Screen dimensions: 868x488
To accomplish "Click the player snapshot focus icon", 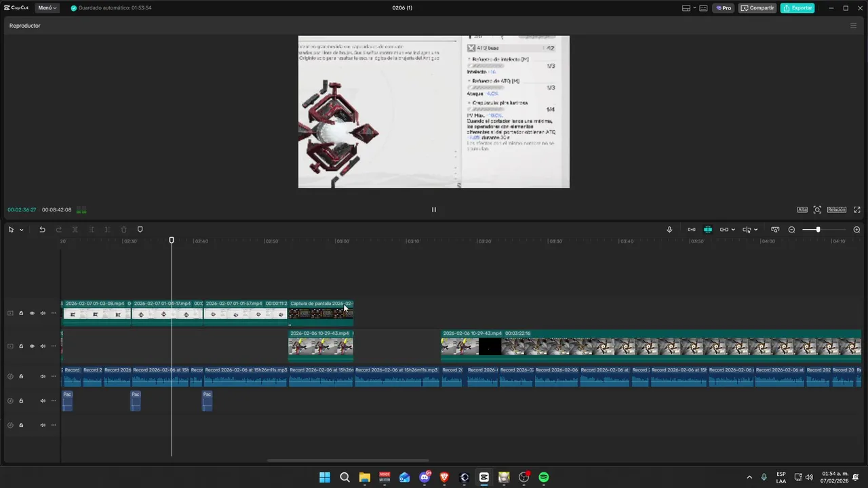I will point(817,209).
